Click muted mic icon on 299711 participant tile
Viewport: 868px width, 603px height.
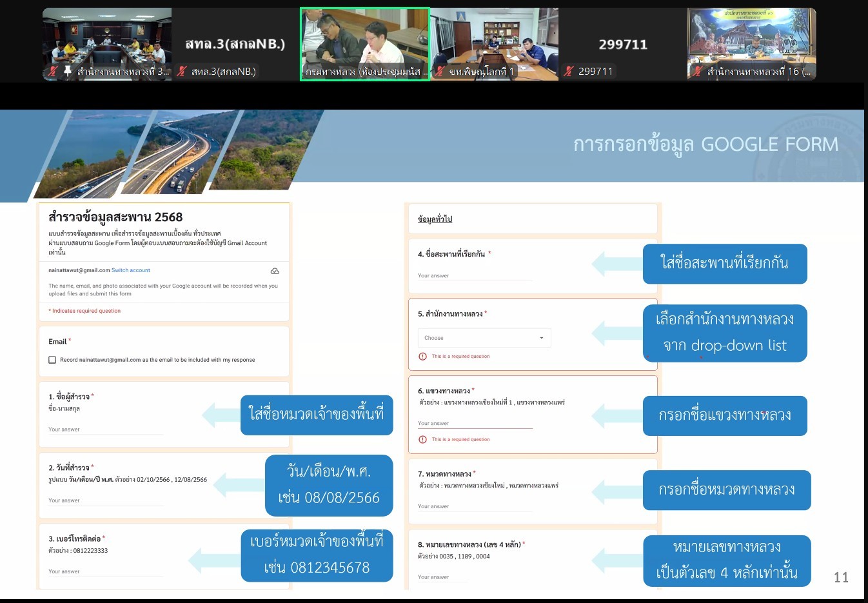(568, 72)
